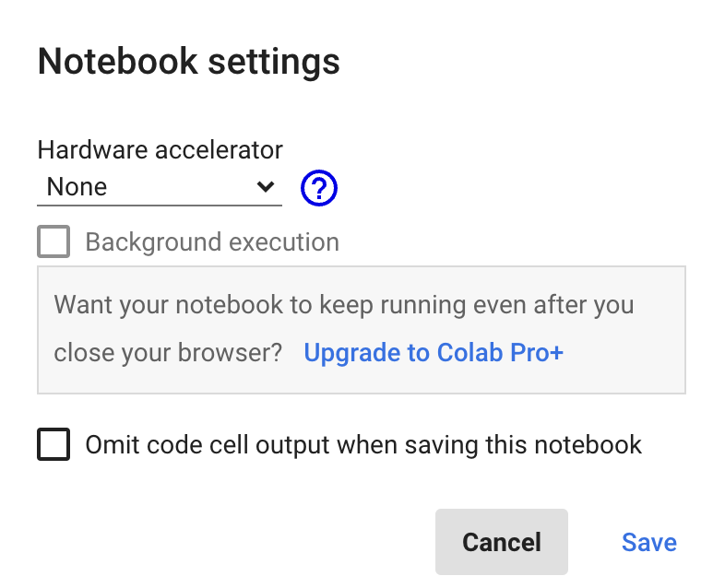Enable the Background execution checkbox

pos(53,242)
